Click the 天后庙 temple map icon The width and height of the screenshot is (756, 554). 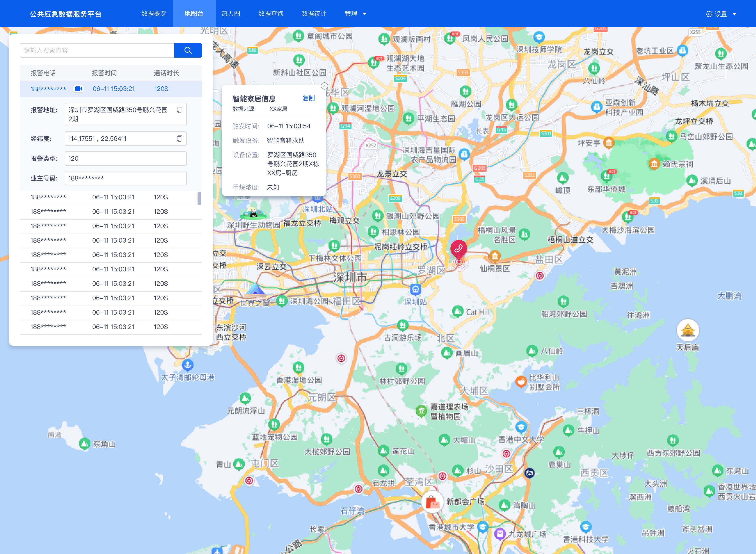pos(688,330)
